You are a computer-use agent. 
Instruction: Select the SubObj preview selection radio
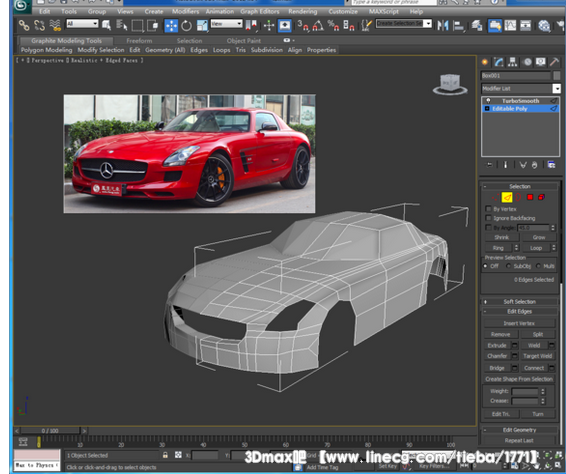click(x=509, y=266)
